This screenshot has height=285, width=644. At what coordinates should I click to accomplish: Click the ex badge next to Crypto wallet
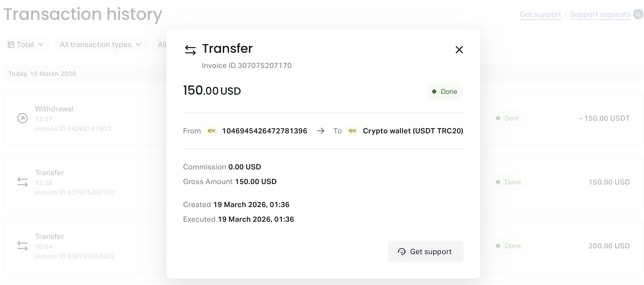(x=353, y=131)
